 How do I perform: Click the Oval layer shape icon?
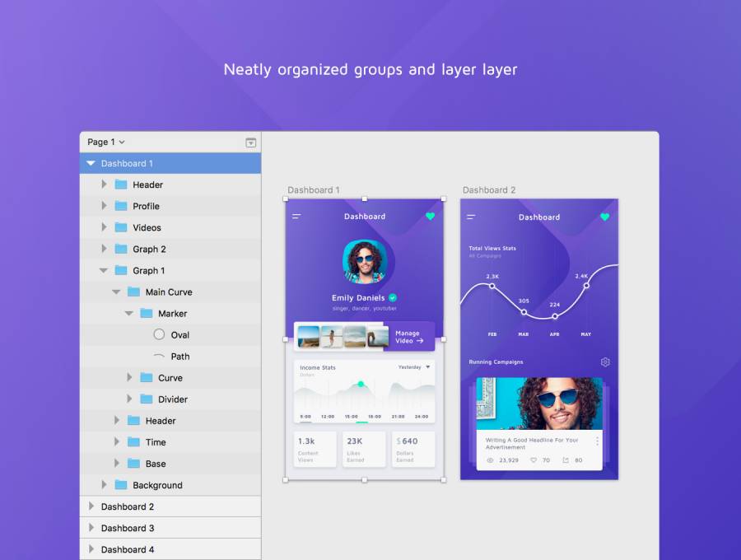[x=159, y=334]
